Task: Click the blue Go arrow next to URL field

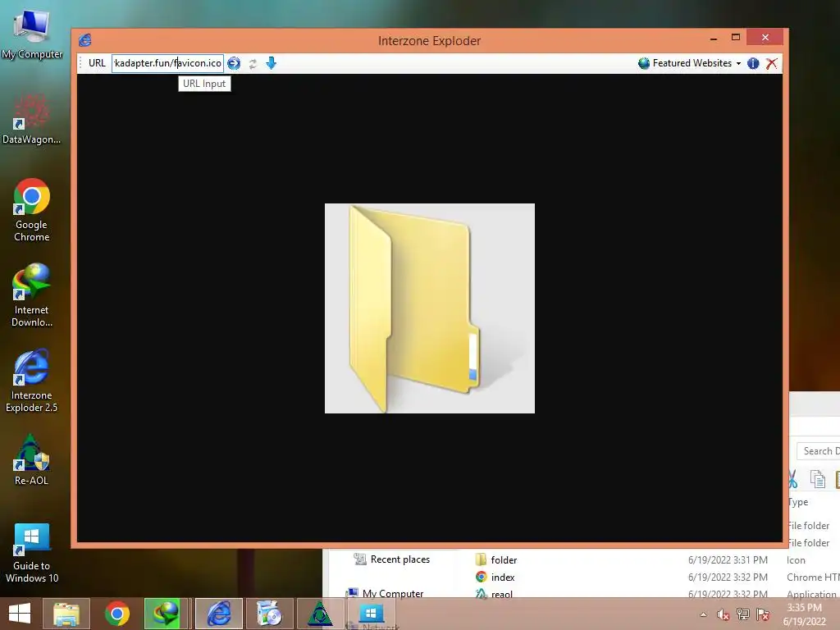Action: click(234, 63)
